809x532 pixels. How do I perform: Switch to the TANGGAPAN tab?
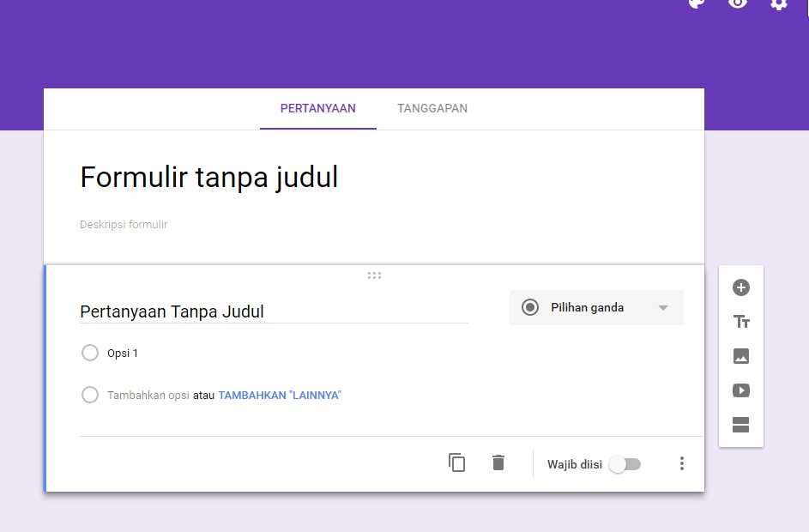(432, 108)
